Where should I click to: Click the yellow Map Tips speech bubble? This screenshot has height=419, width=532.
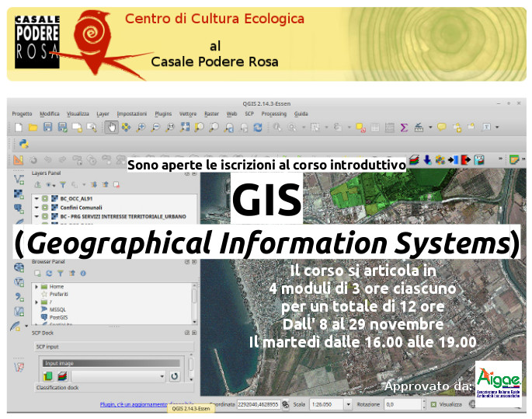441,127
